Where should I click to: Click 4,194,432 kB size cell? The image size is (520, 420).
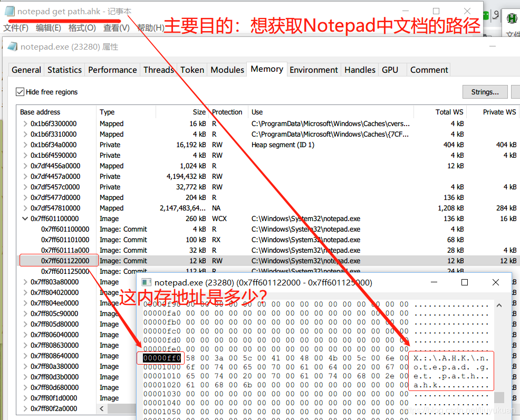(186, 176)
